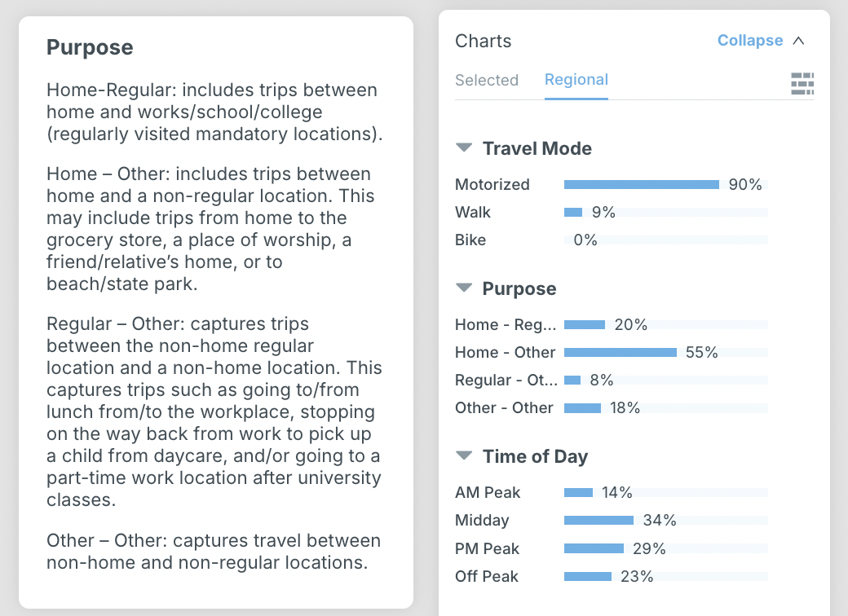Collapse the Time of Day section
Image resolution: width=848 pixels, height=616 pixels.
point(464,455)
